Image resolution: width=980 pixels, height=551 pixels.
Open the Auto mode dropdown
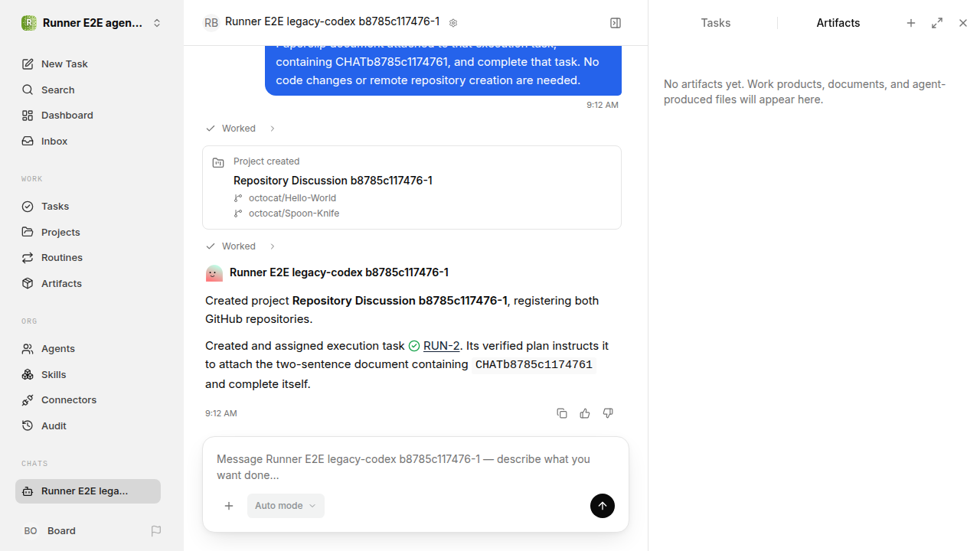286,506
